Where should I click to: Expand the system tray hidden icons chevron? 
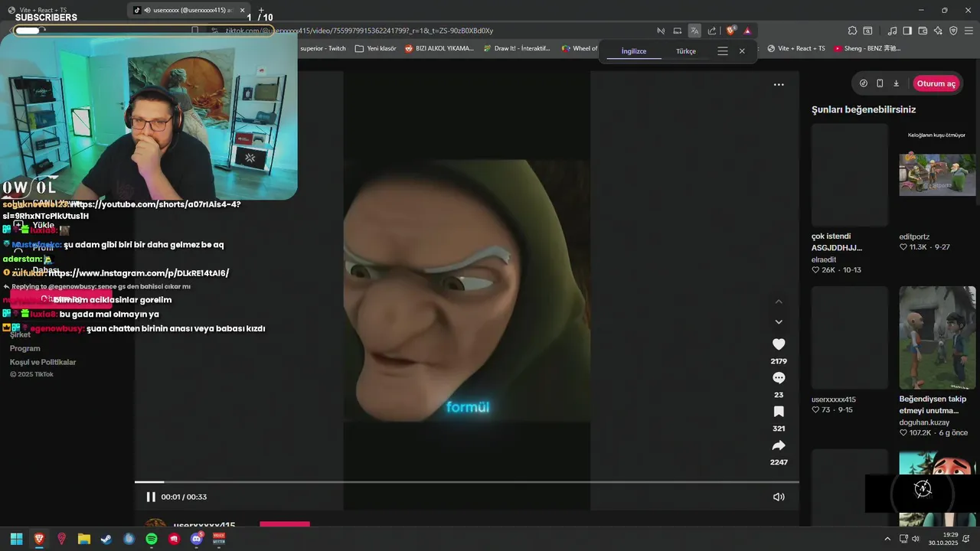pyautogui.click(x=887, y=539)
